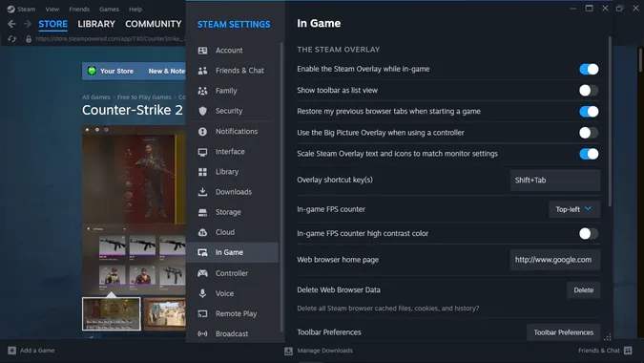Select first Counter-Strike 2 screenshot thumbnail
This screenshot has width=644, height=363.
pos(112,314)
